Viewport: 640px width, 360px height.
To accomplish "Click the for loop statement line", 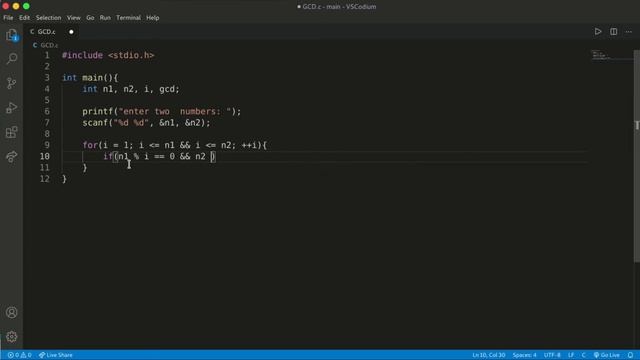I will coord(175,145).
